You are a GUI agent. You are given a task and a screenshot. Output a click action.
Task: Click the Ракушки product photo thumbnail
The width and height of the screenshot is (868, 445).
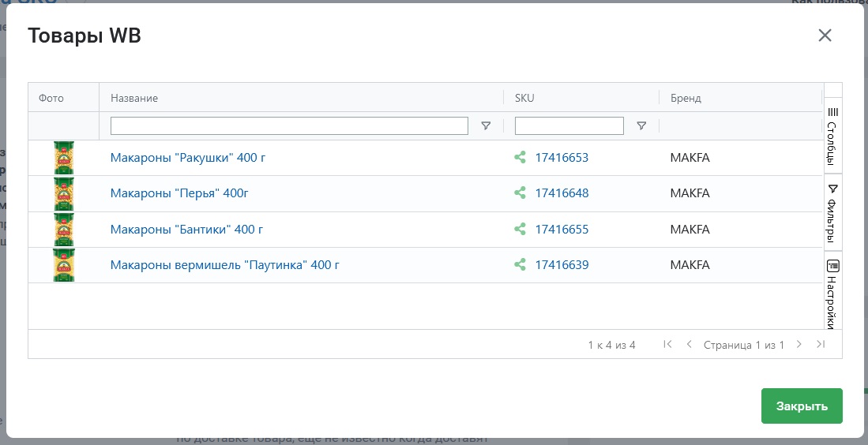64,158
